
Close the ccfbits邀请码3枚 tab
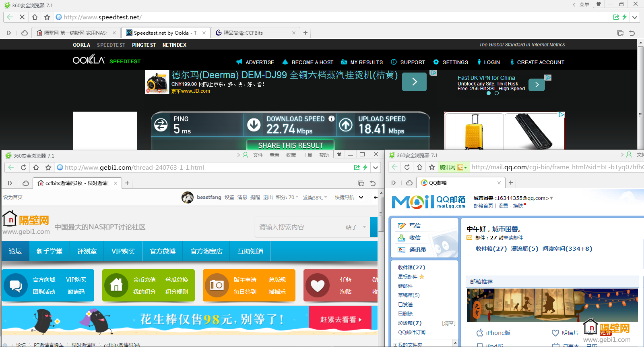click(116, 183)
